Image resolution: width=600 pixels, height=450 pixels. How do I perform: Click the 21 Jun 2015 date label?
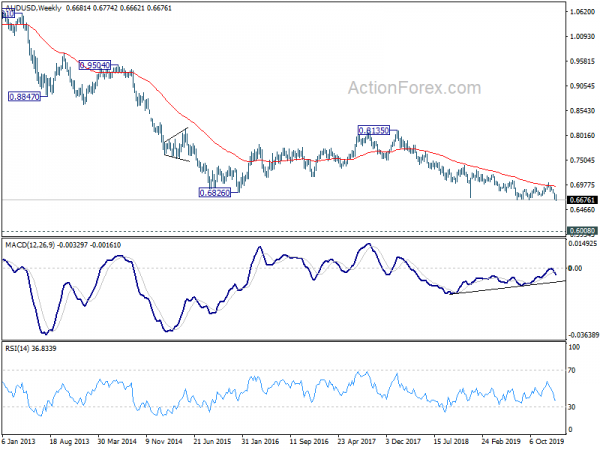(212, 441)
